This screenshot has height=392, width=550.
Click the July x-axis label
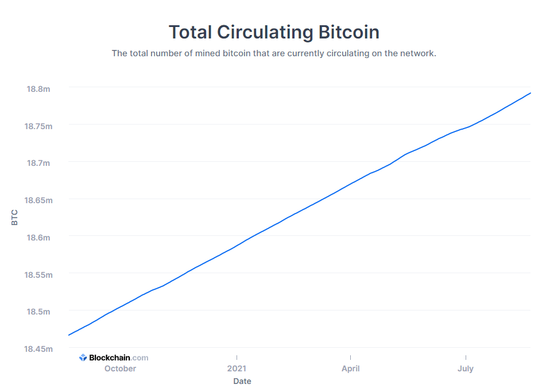point(466,368)
